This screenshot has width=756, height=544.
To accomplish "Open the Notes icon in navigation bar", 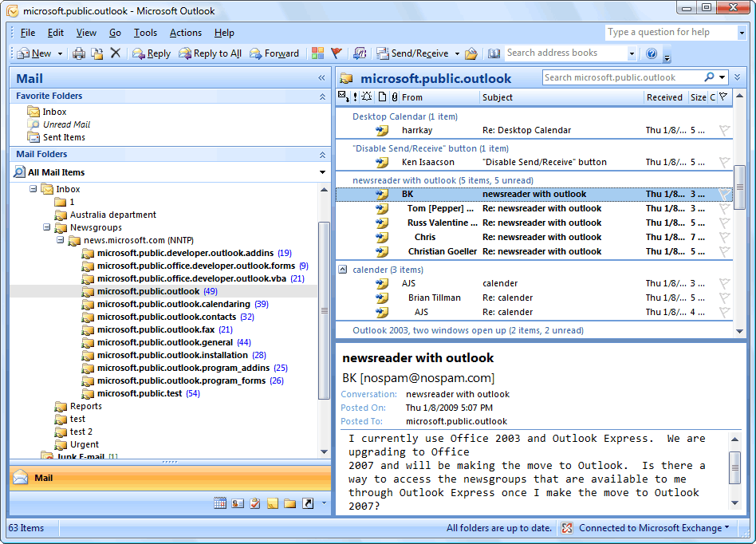I will tap(273, 503).
